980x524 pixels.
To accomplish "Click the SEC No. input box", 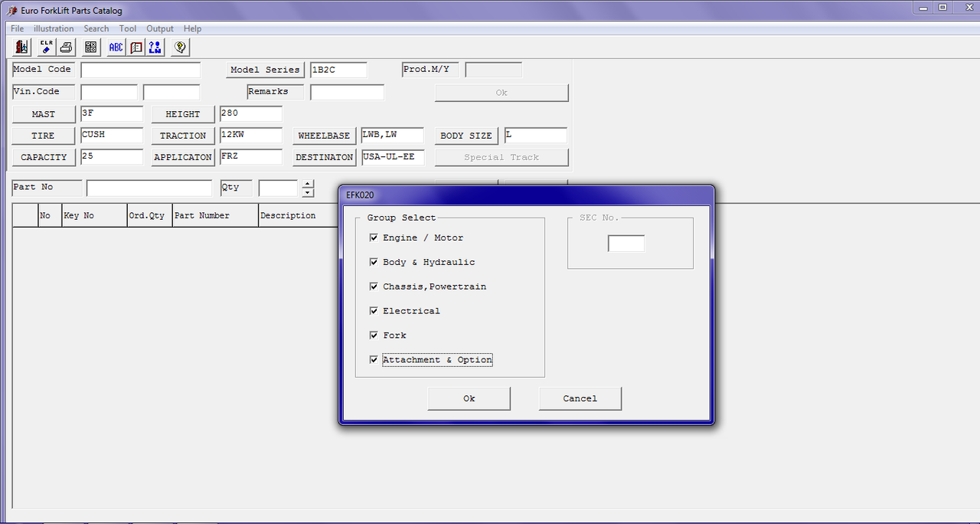I will click(x=626, y=244).
